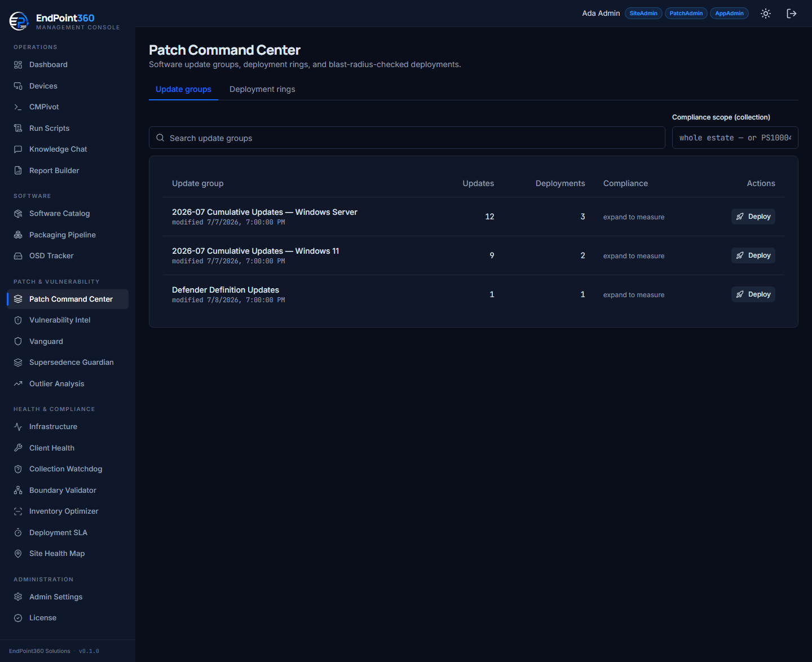This screenshot has height=662, width=812.
Task: Deploy the Windows Server cumulative updates
Action: (753, 217)
